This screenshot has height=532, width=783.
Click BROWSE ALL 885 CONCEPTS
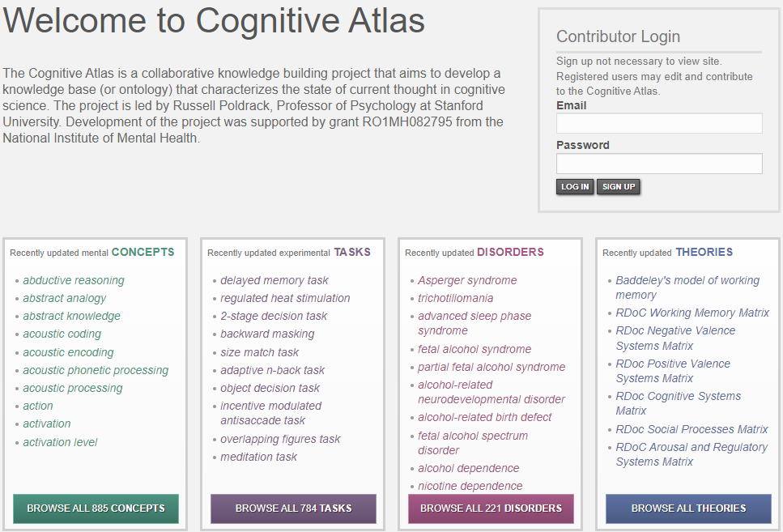click(95, 509)
